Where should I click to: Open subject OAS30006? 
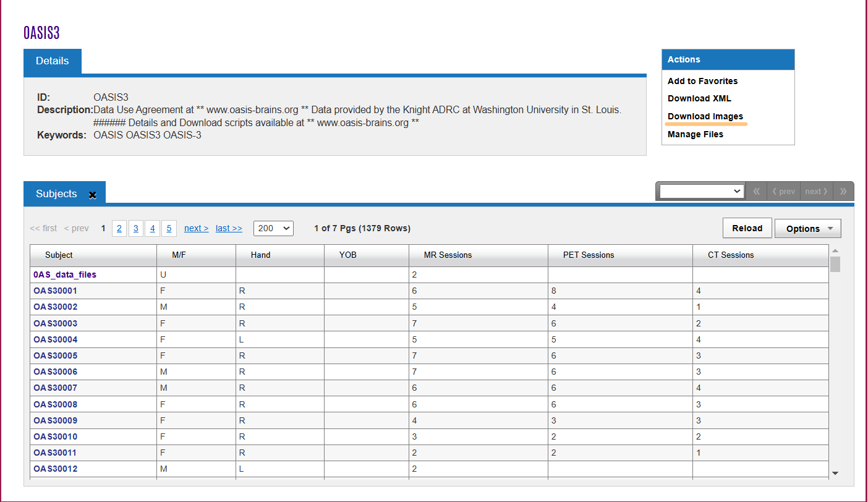(55, 372)
